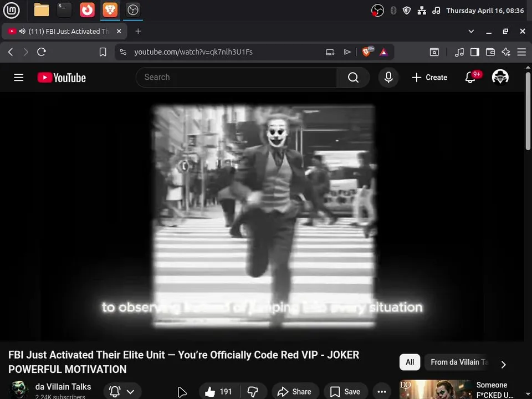The height and width of the screenshot is (399, 532).
Task: Open the network connections tray icon
Action: 422,11
